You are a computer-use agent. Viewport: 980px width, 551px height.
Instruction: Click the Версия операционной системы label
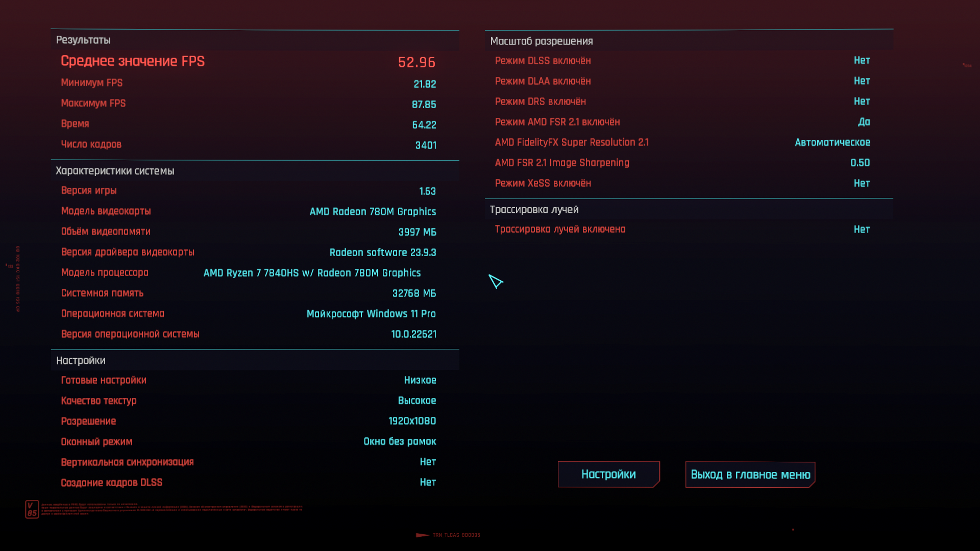pyautogui.click(x=130, y=334)
